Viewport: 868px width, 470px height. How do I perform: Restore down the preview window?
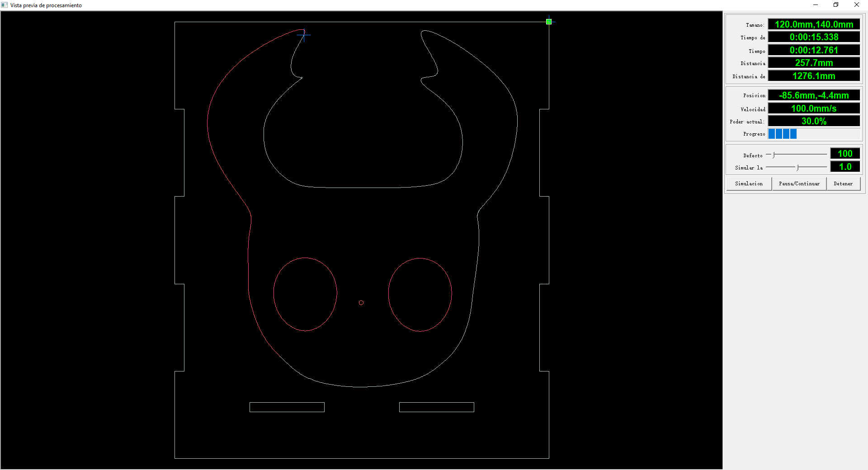(836, 5)
